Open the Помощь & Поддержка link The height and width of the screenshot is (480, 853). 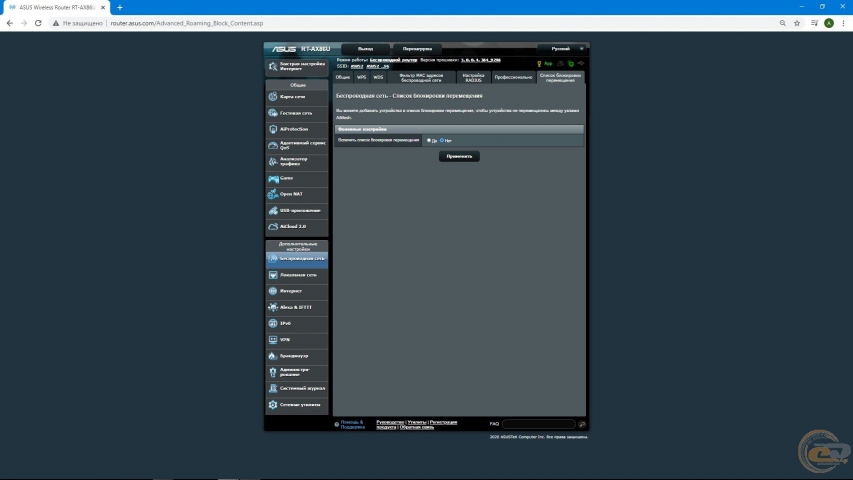pyautogui.click(x=353, y=424)
